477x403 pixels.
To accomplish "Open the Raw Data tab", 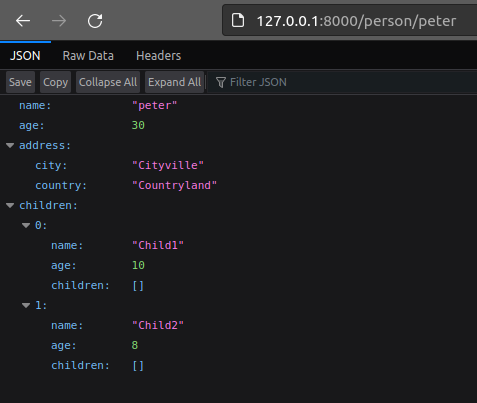I will pos(88,56).
